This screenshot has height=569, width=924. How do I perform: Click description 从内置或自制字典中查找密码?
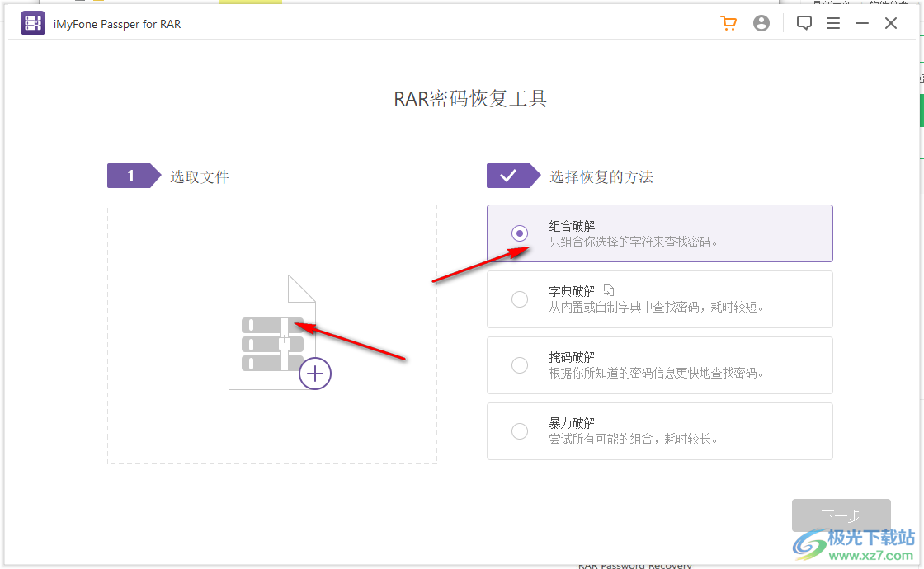click(657, 308)
